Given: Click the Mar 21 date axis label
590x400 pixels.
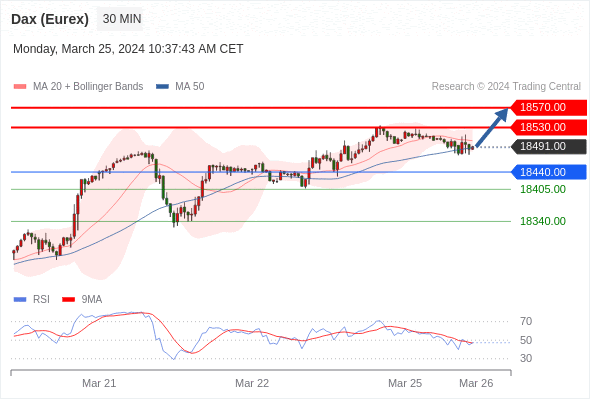Looking at the screenshot, I should (x=99, y=383).
